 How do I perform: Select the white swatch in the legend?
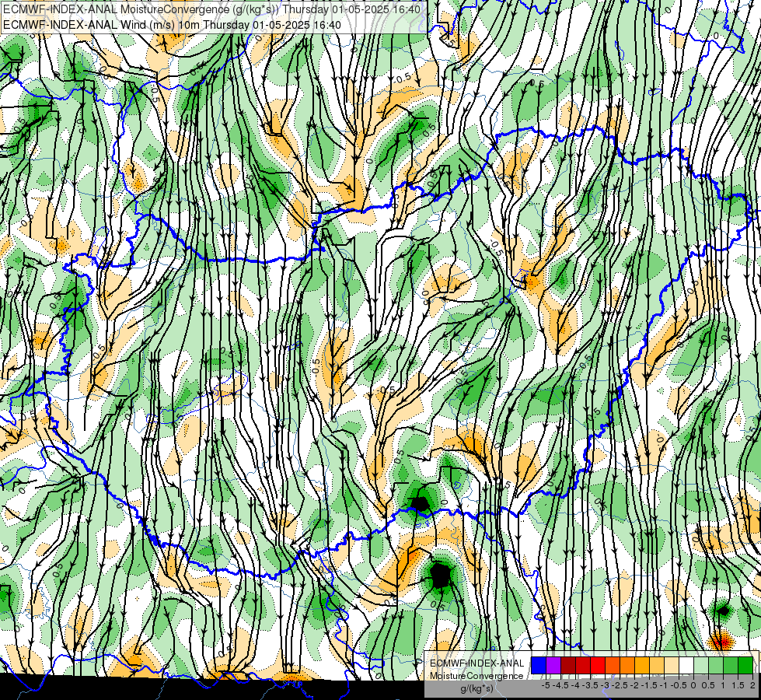686,666
